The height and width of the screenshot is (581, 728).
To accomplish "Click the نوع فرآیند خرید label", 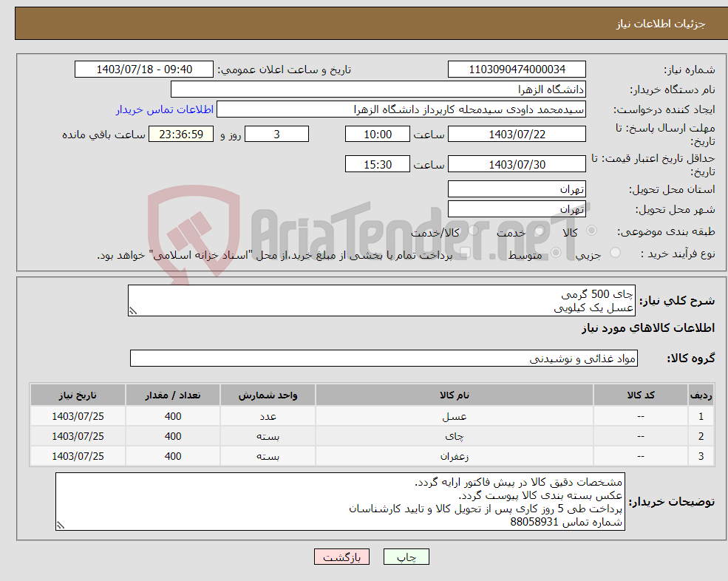I will (x=678, y=253).
